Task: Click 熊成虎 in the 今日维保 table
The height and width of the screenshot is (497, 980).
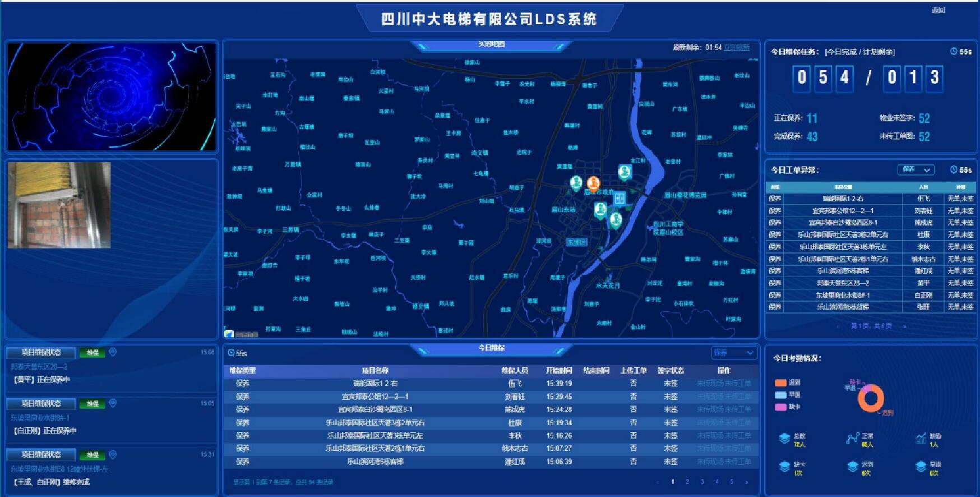Action: tap(515, 409)
